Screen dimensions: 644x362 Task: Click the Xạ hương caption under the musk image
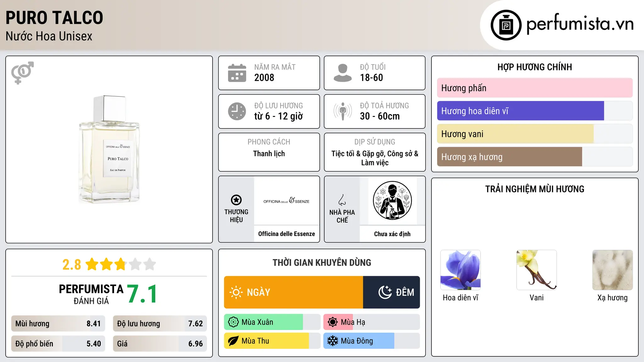click(613, 298)
